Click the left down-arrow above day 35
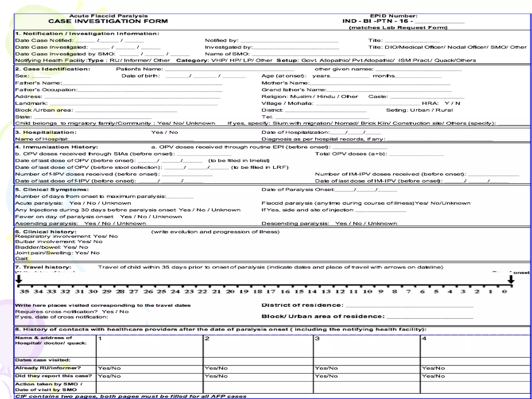Screen dimensions: 532x399 coord(19,279)
